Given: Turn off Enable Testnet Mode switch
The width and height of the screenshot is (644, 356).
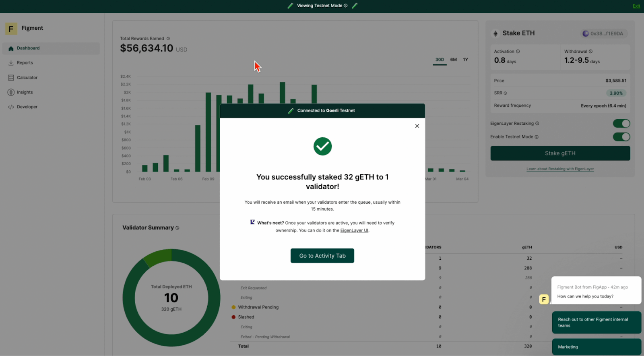Looking at the screenshot, I should click(621, 137).
